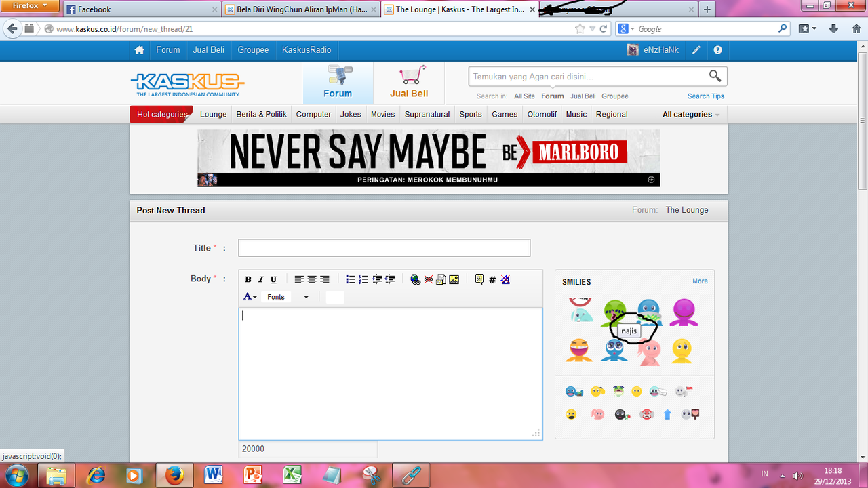Click inside the Body text area
Image resolution: width=868 pixels, height=488 pixels.
pos(391,373)
